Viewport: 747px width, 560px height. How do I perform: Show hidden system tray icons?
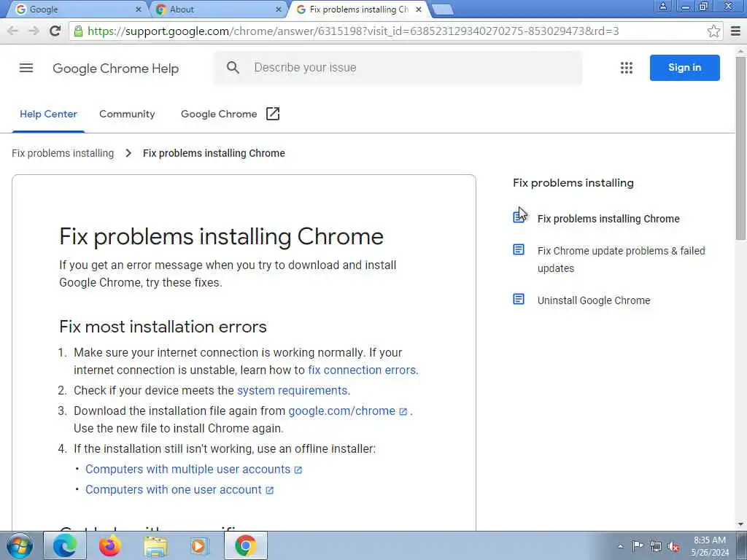click(620, 547)
